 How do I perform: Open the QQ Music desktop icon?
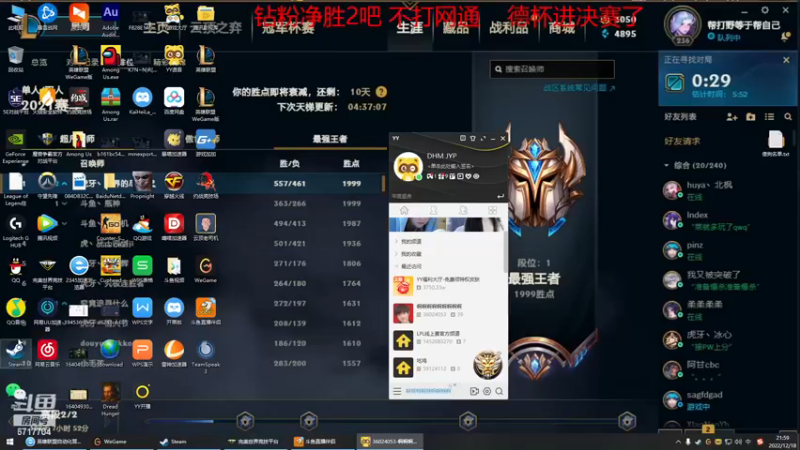pos(15,311)
